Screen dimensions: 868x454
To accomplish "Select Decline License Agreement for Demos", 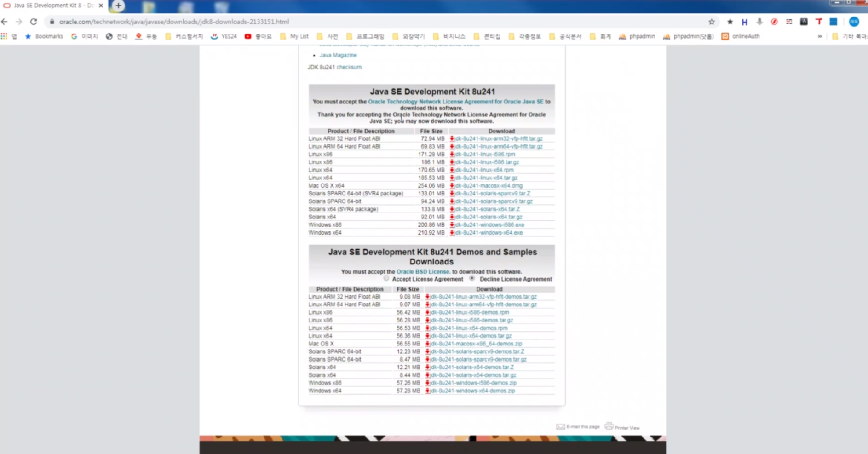I will click(x=472, y=278).
